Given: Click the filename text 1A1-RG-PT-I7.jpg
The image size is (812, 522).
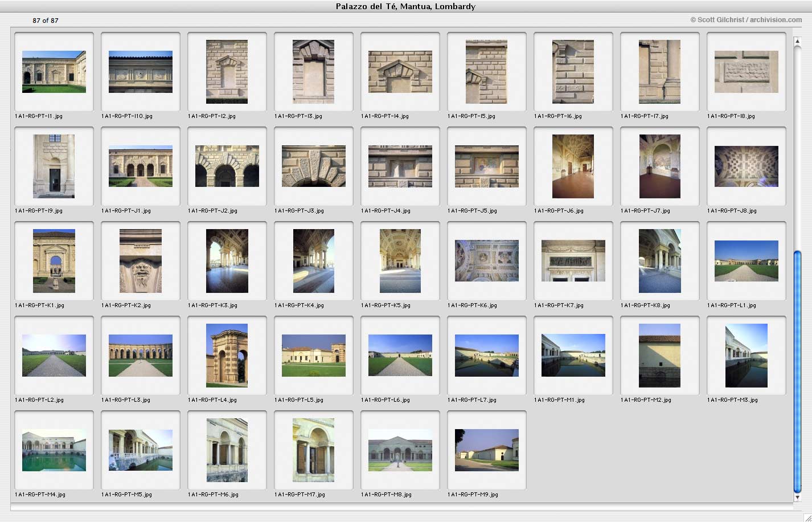Looking at the screenshot, I should coord(645,116).
